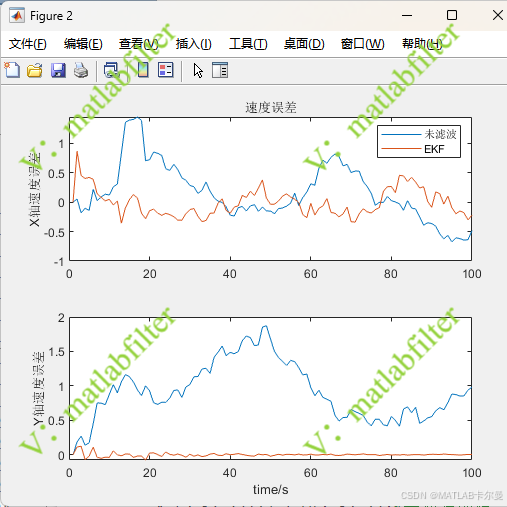
Task: Select the Y轴速度误差 y-axis label
Action: pos(38,388)
